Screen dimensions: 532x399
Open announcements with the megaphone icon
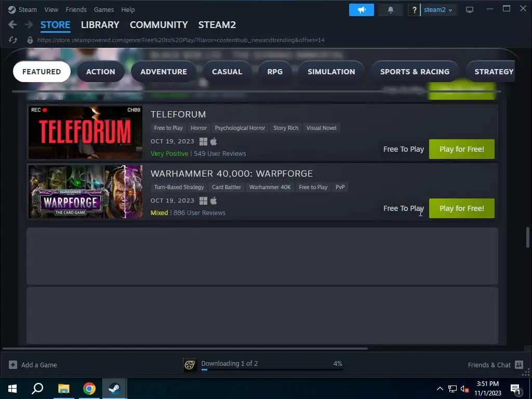(x=362, y=10)
